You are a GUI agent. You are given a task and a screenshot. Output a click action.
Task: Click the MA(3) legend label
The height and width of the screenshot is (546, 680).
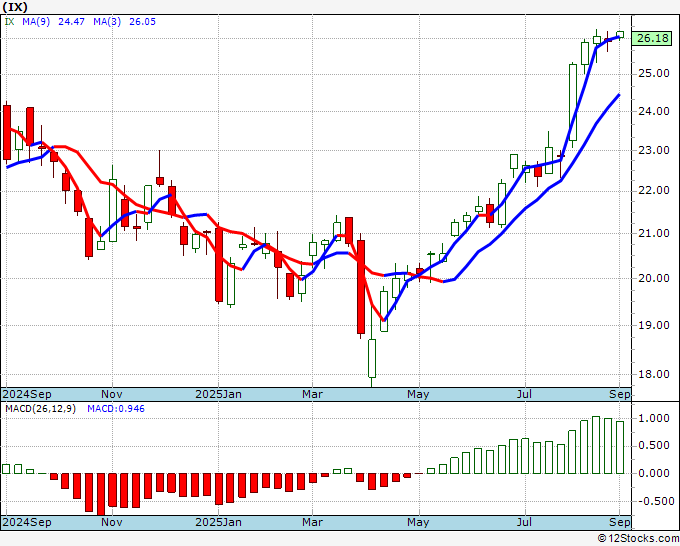[107, 22]
